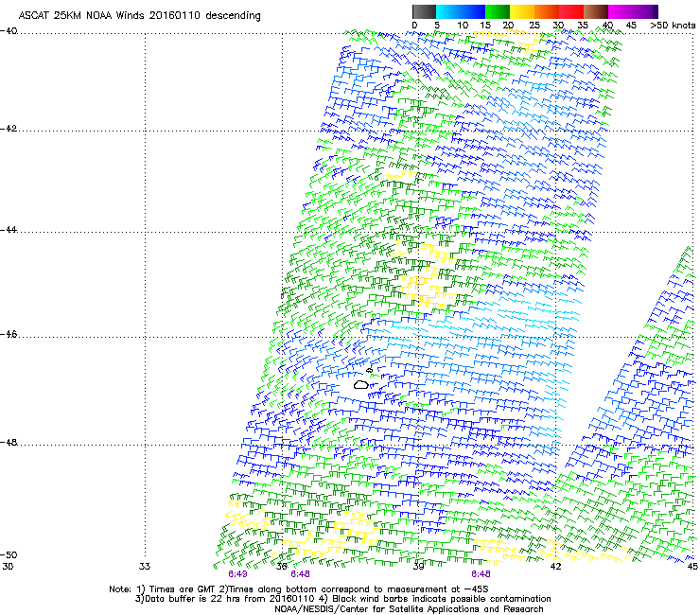Click the brown 35–40 knots legend swatch

click(596, 11)
